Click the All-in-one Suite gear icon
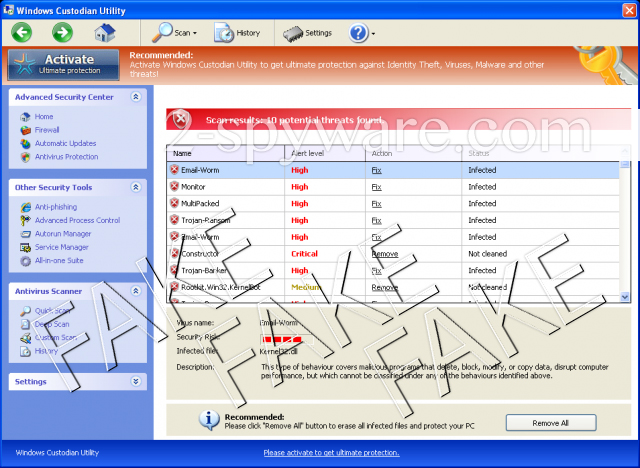The height and width of the screenshot is (468, 640). coord(25,261)
